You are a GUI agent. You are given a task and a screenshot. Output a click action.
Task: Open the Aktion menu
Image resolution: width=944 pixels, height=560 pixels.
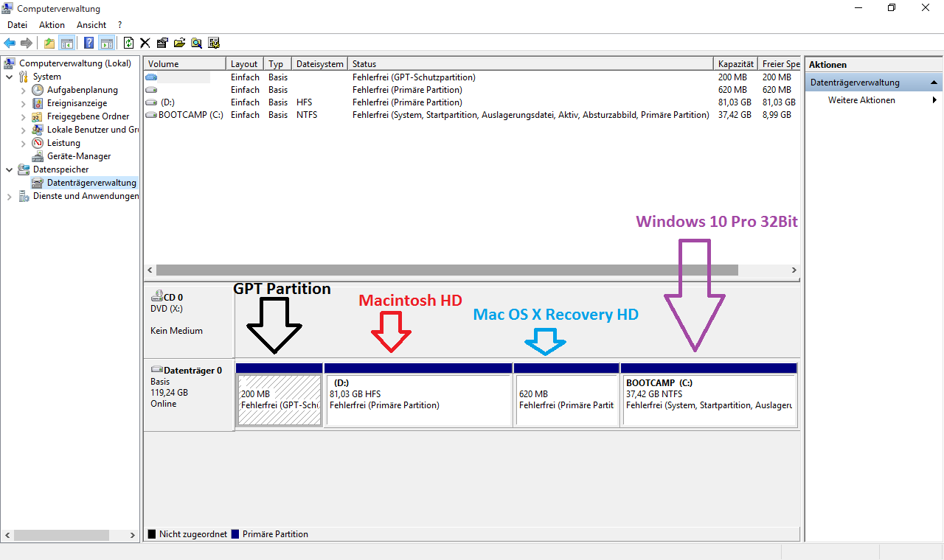pyautogui.click(x=52, y=25)
